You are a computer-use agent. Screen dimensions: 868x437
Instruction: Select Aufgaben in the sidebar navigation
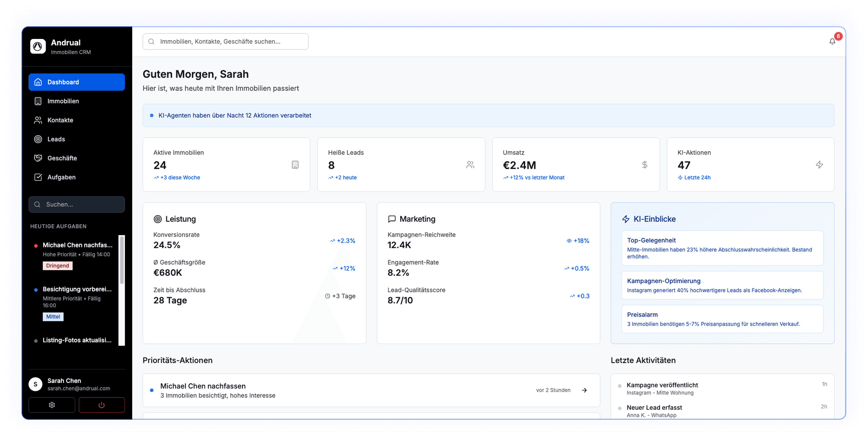click(x=61, y=177)
